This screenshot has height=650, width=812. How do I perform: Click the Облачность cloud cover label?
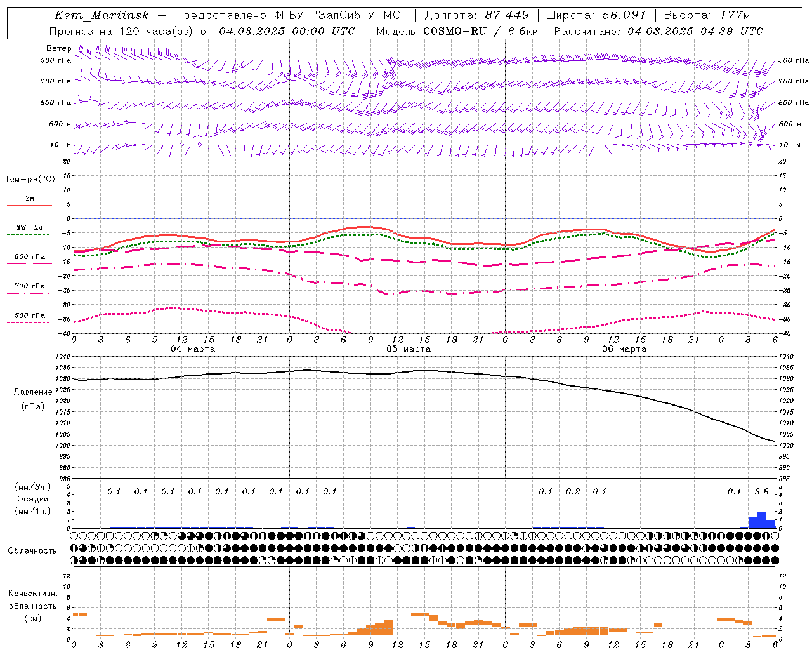point(32,551)
